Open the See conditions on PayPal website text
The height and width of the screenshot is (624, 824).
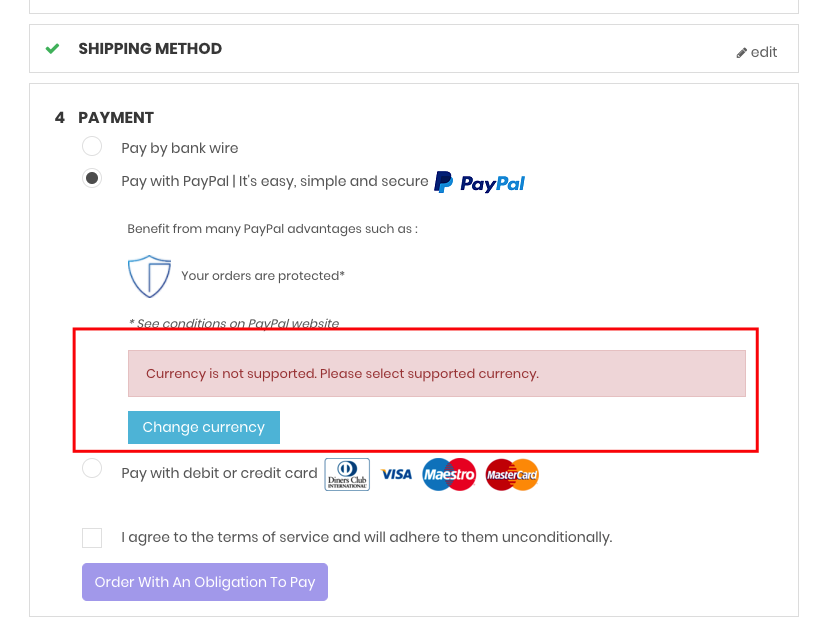(234, 323)
